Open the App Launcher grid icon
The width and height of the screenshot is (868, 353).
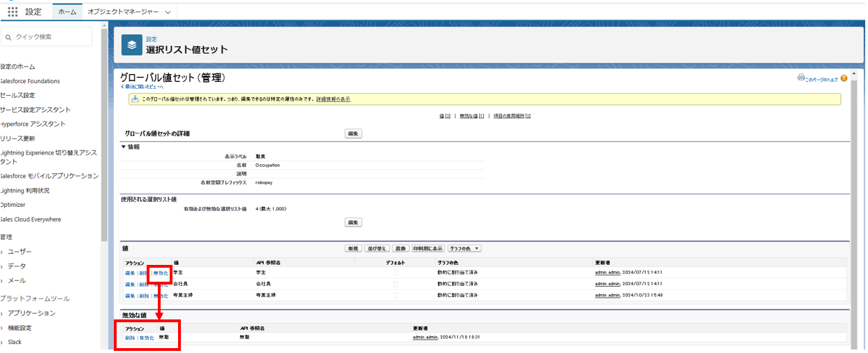[13, 12]
